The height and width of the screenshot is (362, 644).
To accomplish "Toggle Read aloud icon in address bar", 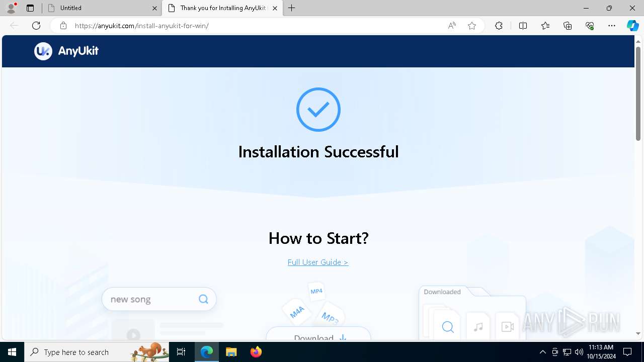I will 452,26.
